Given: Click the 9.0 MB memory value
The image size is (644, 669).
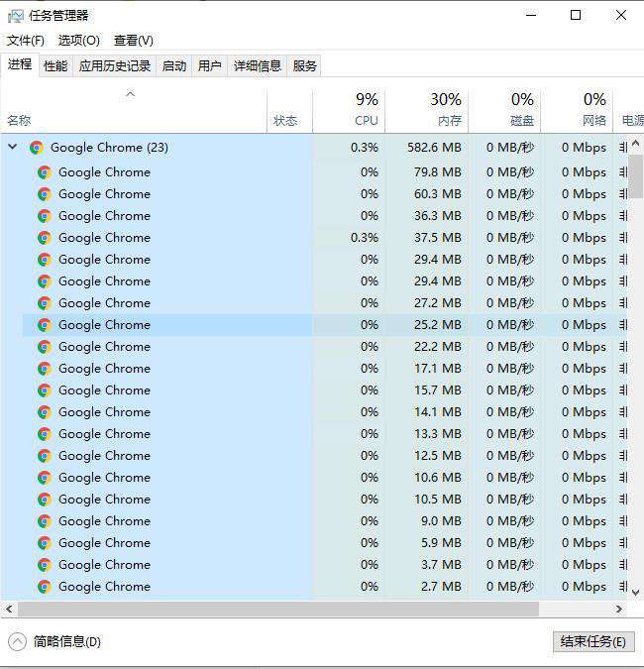Looking at the screenshot, I should [x=441, y=521].
